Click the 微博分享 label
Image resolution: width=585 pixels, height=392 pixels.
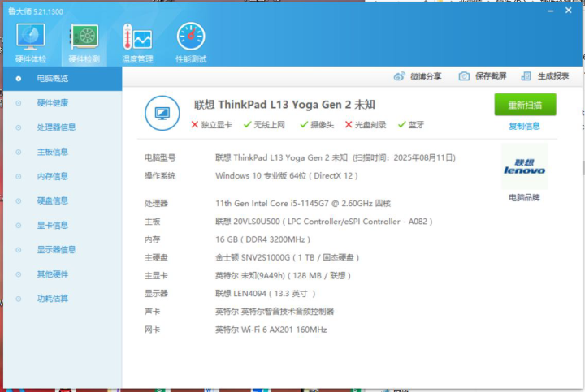pos(426,76)
